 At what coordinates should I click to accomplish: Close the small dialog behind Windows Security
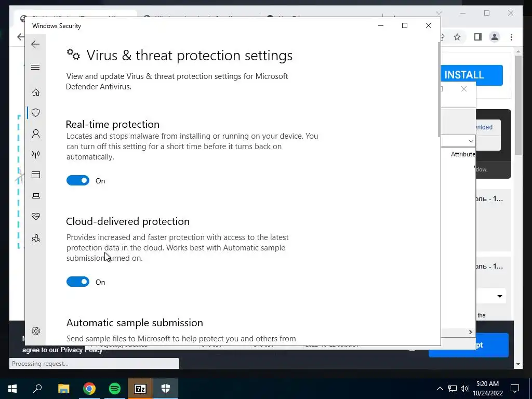click(x=464, y=89)
